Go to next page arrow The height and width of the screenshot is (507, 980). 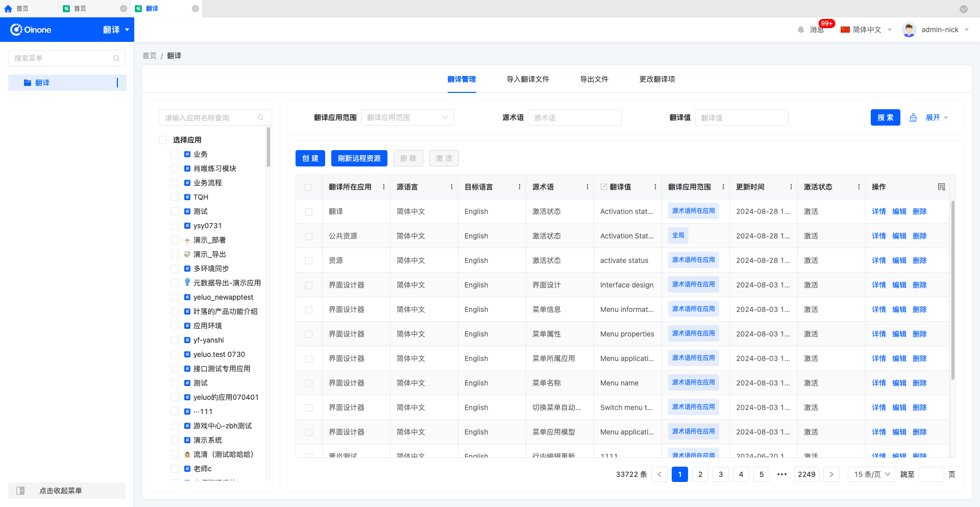[x=831, y=474]
